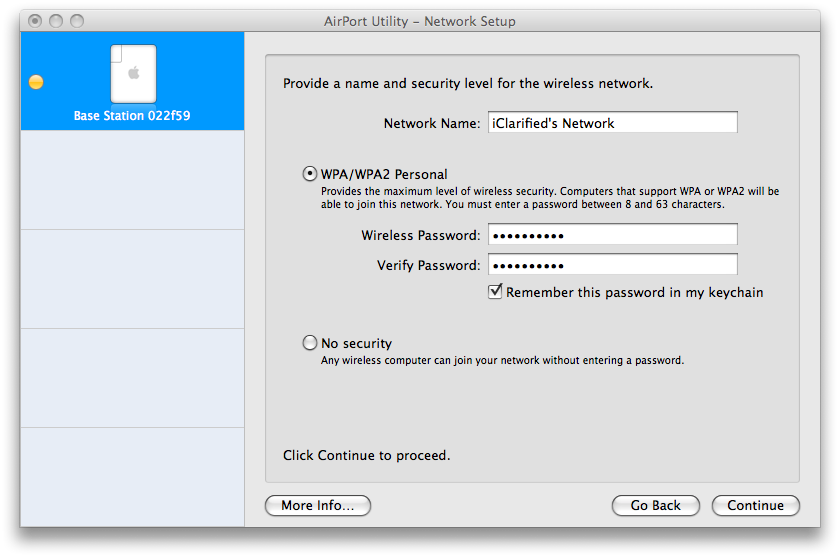Minimize the Network Setup window
Viewport: 840px width, 557px height.
pyautogui.click(x=56, y=21)
